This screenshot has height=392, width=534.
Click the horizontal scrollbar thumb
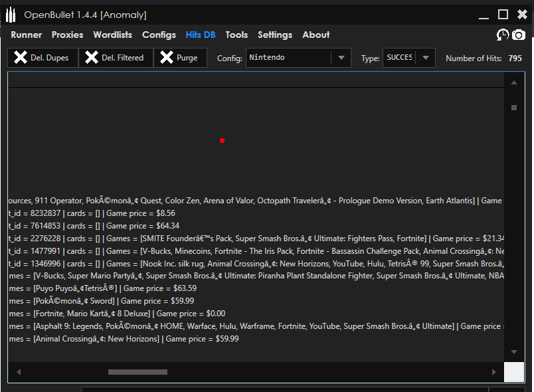coord(137,372)
